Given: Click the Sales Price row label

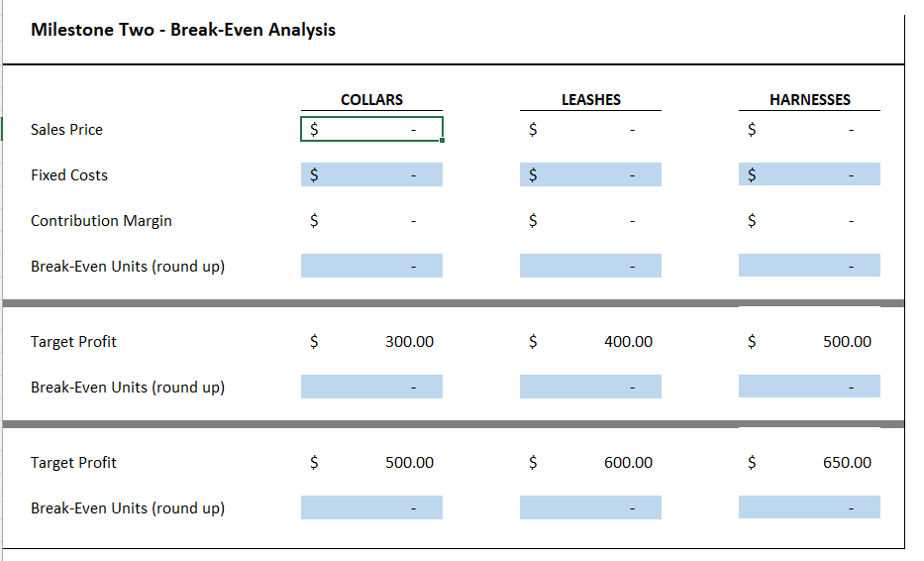Looking at the screenshot, I should click(x=66, y=129).
